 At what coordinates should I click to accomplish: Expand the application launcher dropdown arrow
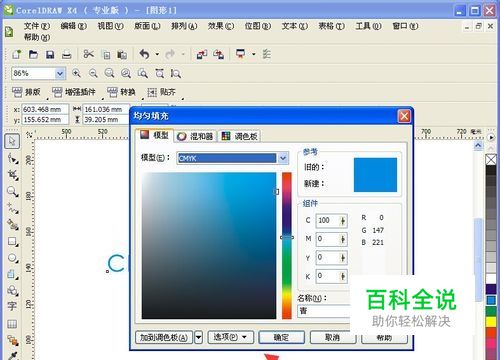(253, 54)
